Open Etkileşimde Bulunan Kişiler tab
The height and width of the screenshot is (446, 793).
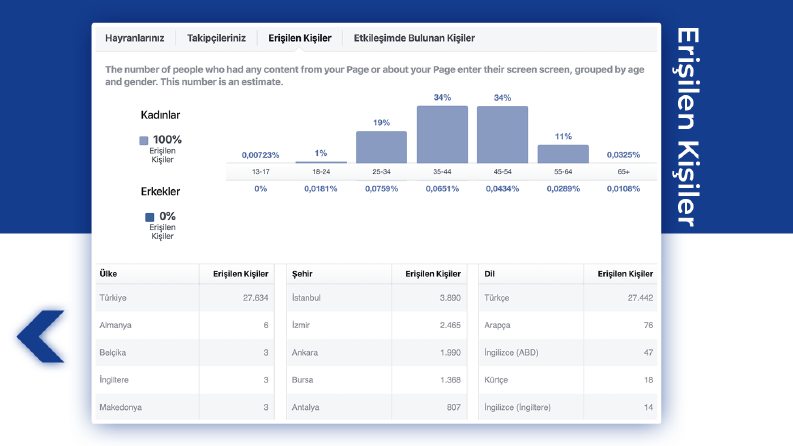[414, 38]
